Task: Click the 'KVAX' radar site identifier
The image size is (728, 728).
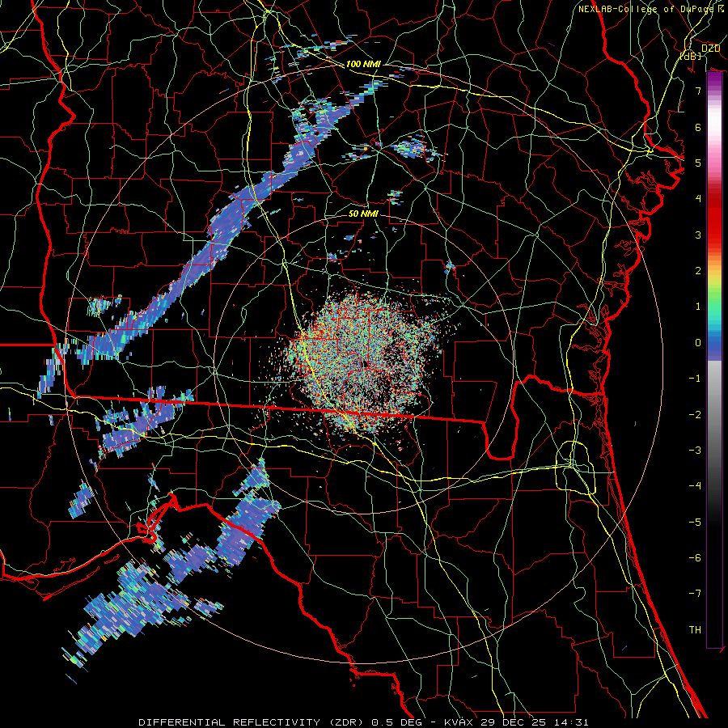Action: tap(460, 722)
